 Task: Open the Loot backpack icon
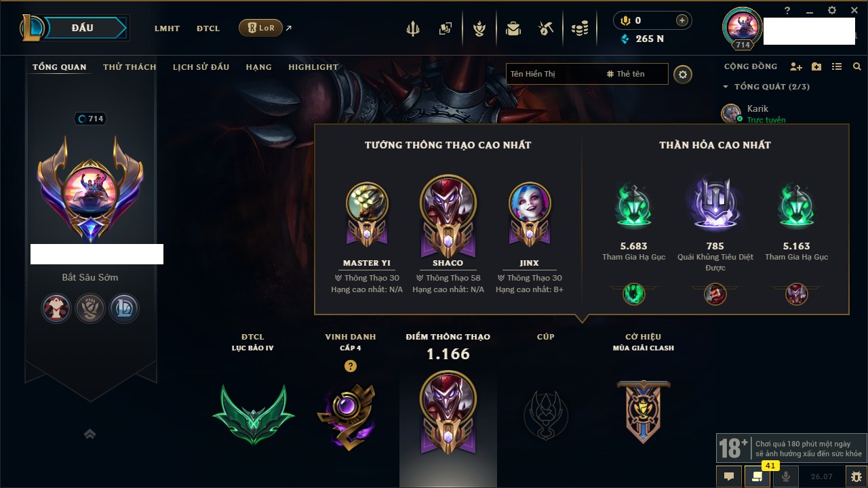coord(513,28)
